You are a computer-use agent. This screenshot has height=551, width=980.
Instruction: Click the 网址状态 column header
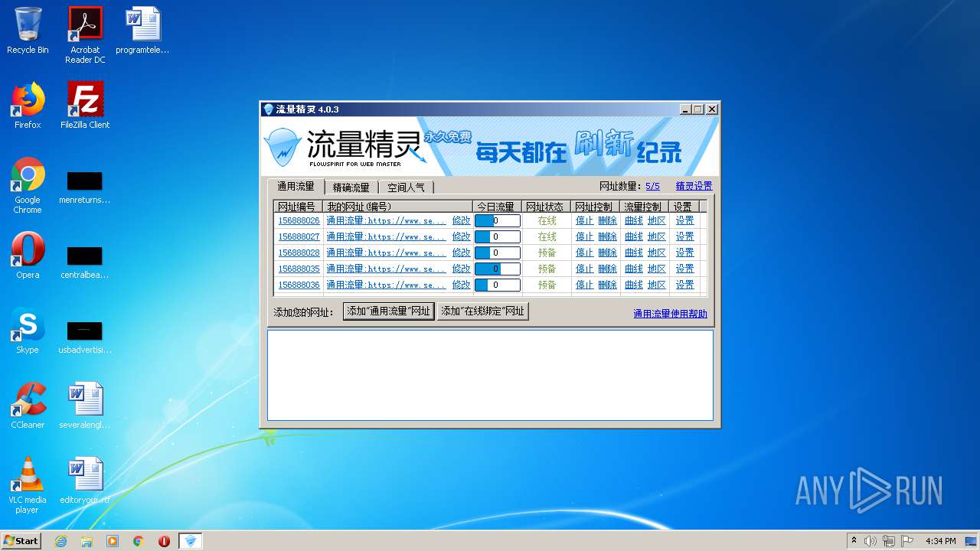(x=546, y=207)
